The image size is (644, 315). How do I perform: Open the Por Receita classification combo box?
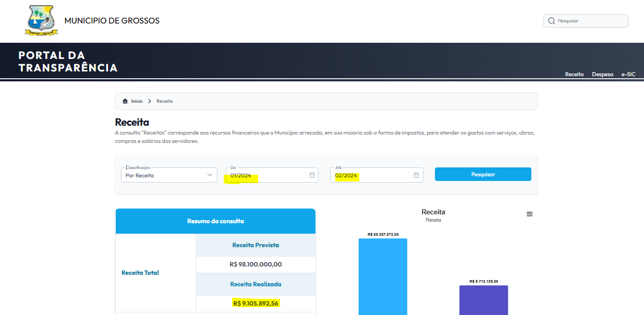pos(169,175)
